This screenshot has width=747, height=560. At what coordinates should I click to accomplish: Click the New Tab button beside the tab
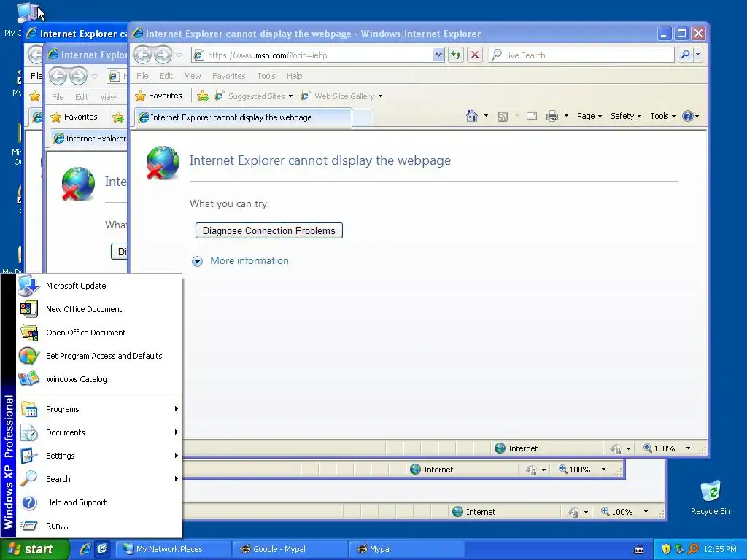coord(363,117)
